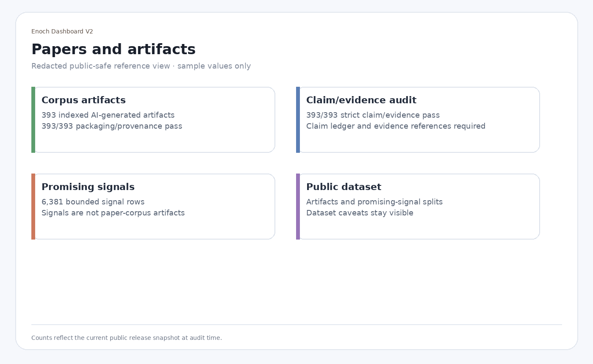
Task: Click 'Artifacts and promising-signal splits' text
Action: coord(374,202)
